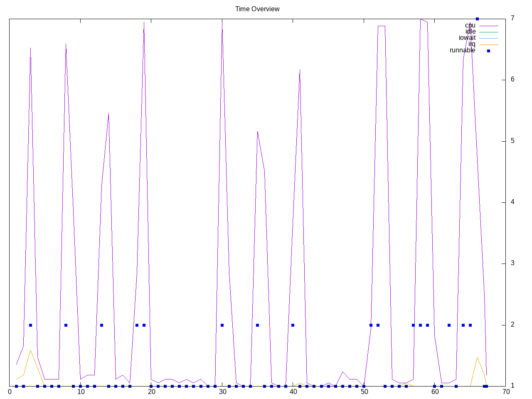This screenshot has height=399, width=532.
Task: Click the purple cpu line sample in legend
Action: [x=488, y=26]
